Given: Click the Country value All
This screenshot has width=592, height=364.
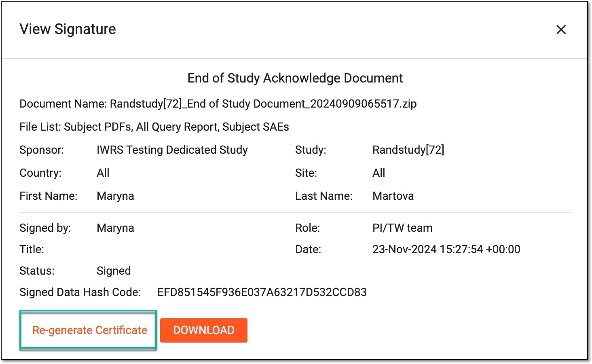Looking at the screenshot, I should [103, 173].
